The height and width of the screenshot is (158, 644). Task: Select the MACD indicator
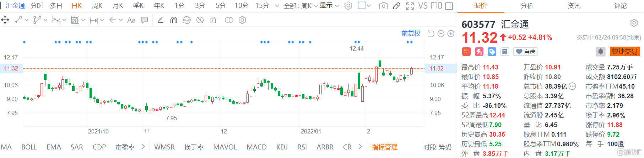click(x=256, y=147)
